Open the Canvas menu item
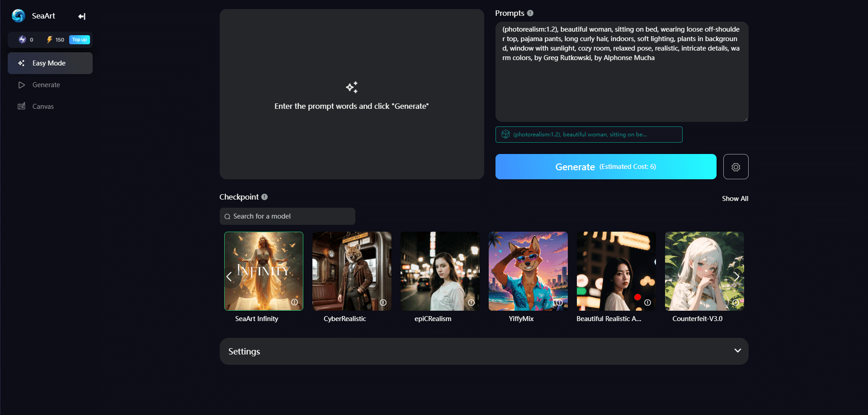Screen dimensions: 868x415 43,107
